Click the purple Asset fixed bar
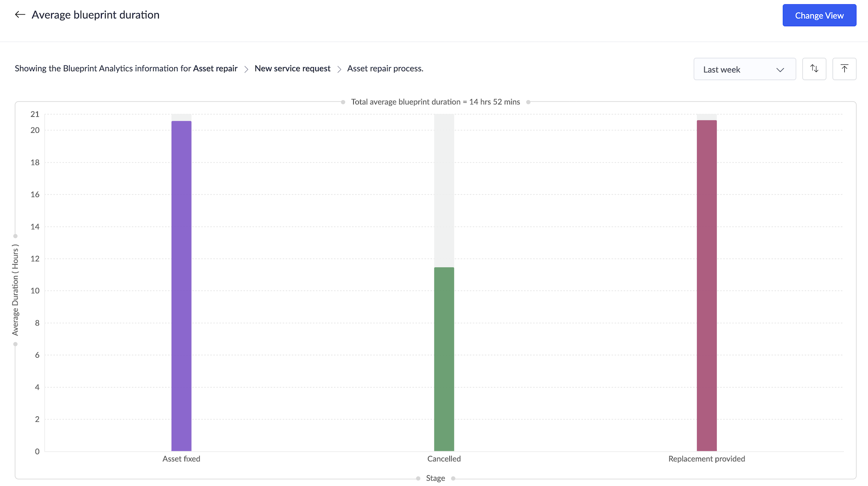Image resolution: width=868 pixels, height=486 pixels. pyautogui.click(x=181, y=286)
